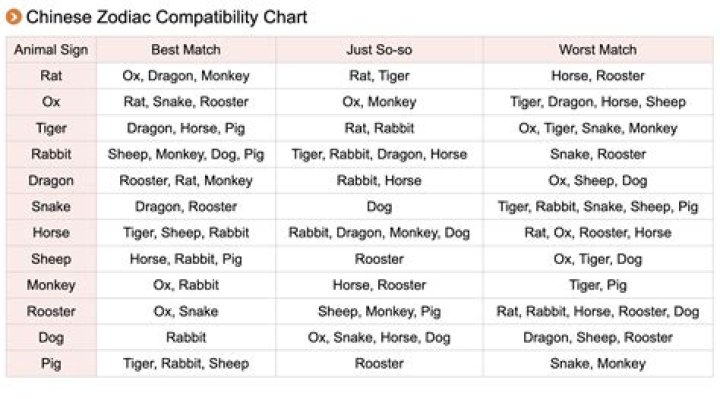This screenshot has height=399, width=720.
Task: Click the Worst Match column header
Action: coord(598,50)
